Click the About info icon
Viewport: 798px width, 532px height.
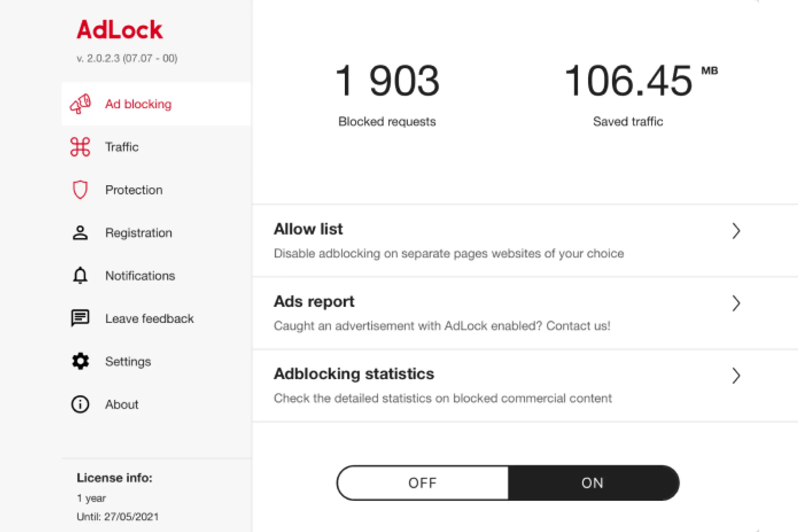[80, 404]
